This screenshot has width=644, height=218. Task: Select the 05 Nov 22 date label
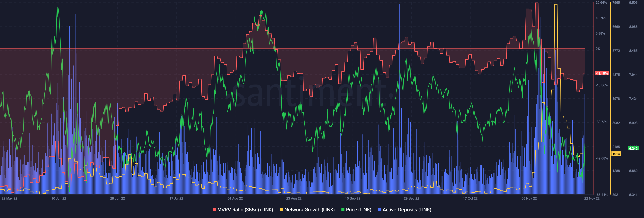[529, 198]
